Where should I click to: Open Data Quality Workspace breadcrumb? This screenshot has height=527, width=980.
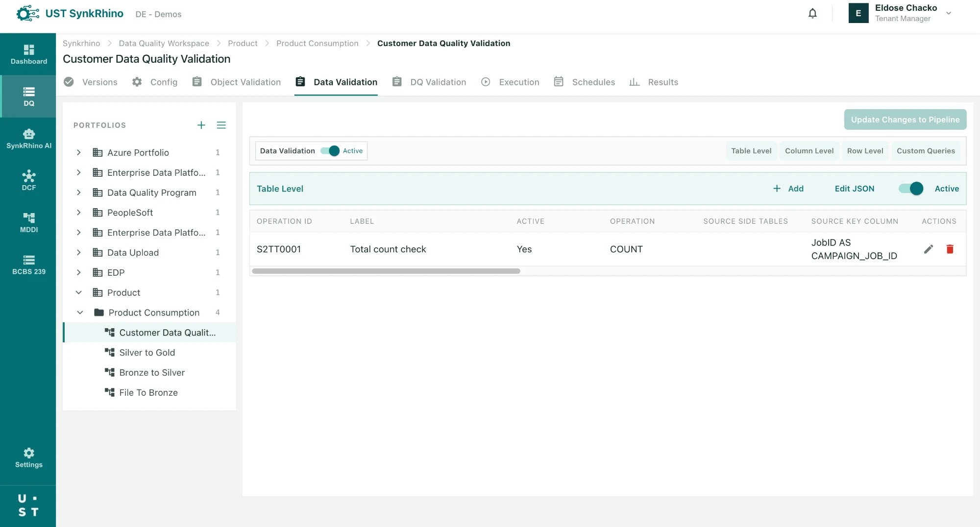point(164,43)
